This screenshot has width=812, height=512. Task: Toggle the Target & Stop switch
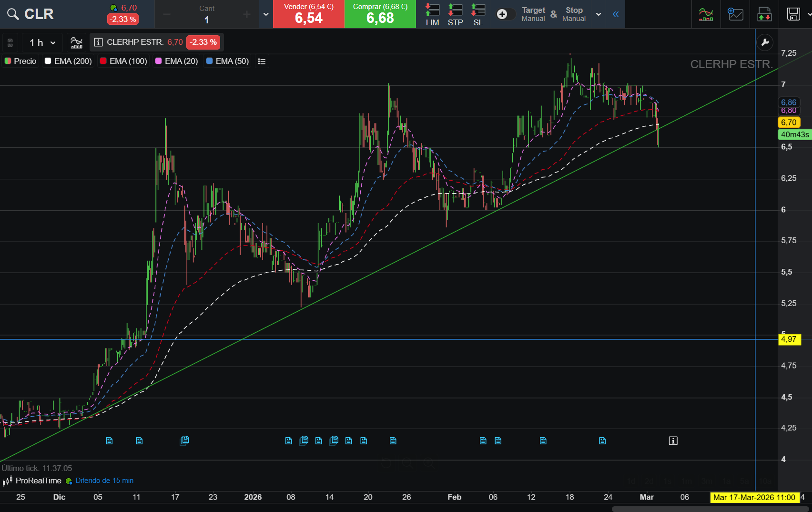tap(505, 14)
